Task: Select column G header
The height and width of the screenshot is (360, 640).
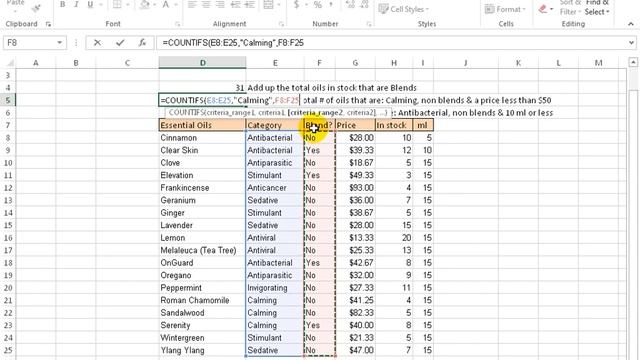Action: pos(355,63)
